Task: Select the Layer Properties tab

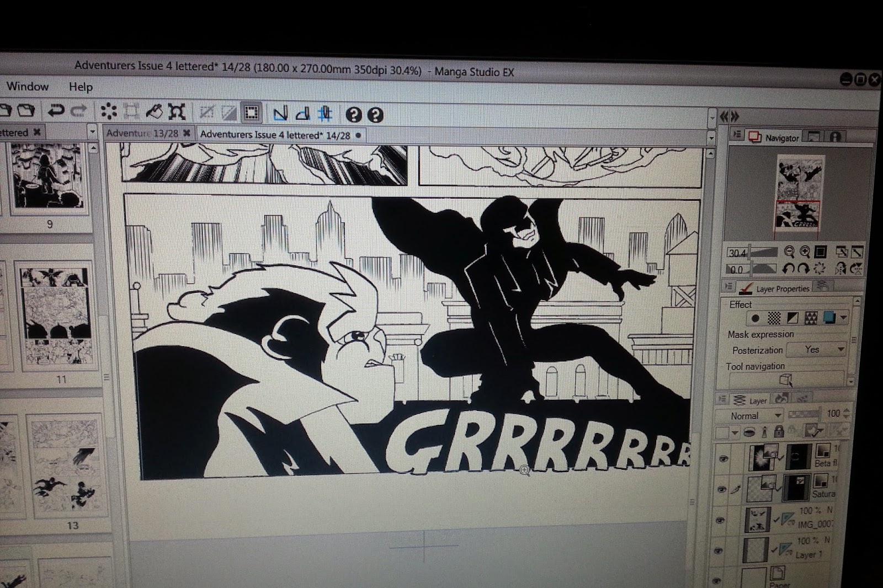Action: tap(775, 288)
